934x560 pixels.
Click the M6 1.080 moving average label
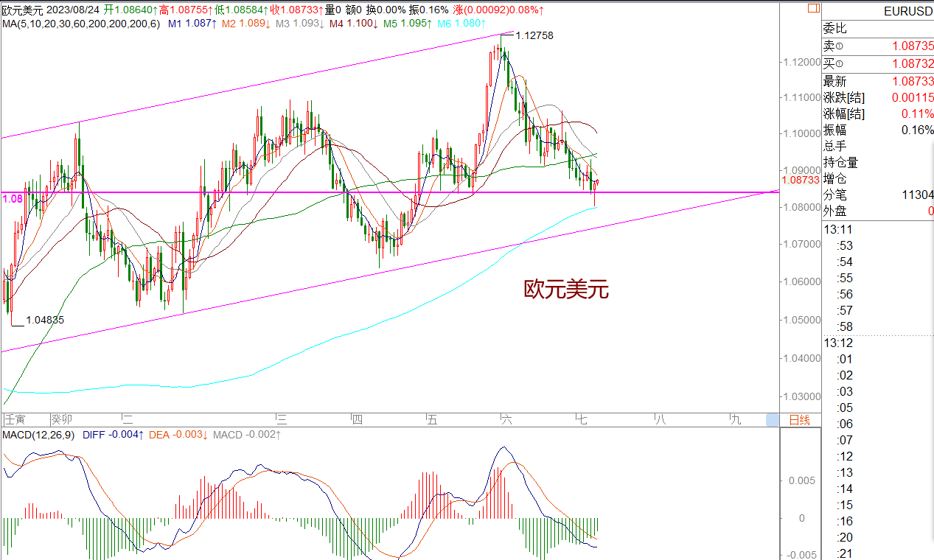461,24
